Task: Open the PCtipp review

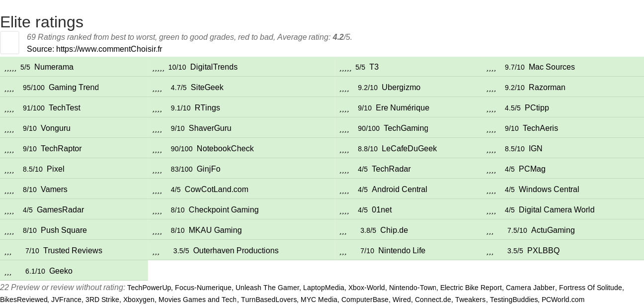Action: pos(537,107)
